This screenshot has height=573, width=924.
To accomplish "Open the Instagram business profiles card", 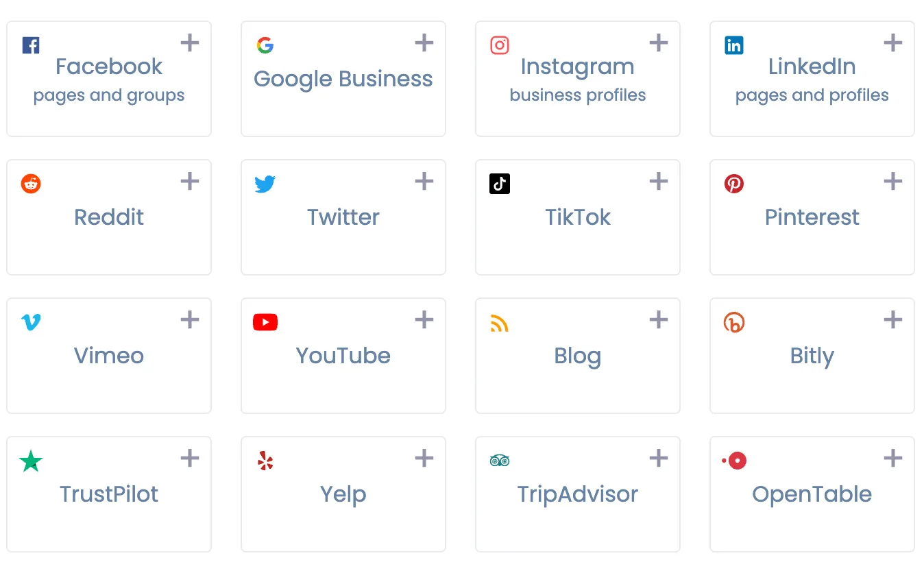I will click(577, 79).
